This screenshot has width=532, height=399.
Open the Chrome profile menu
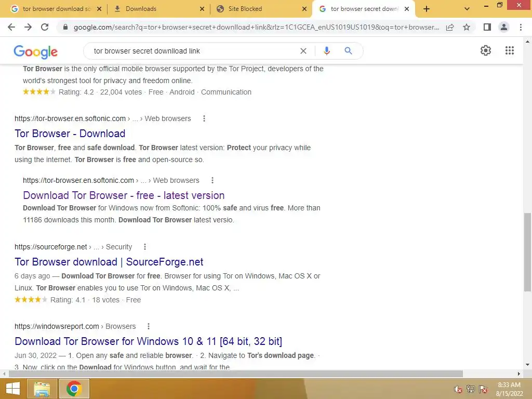click(x=504, y=27)
